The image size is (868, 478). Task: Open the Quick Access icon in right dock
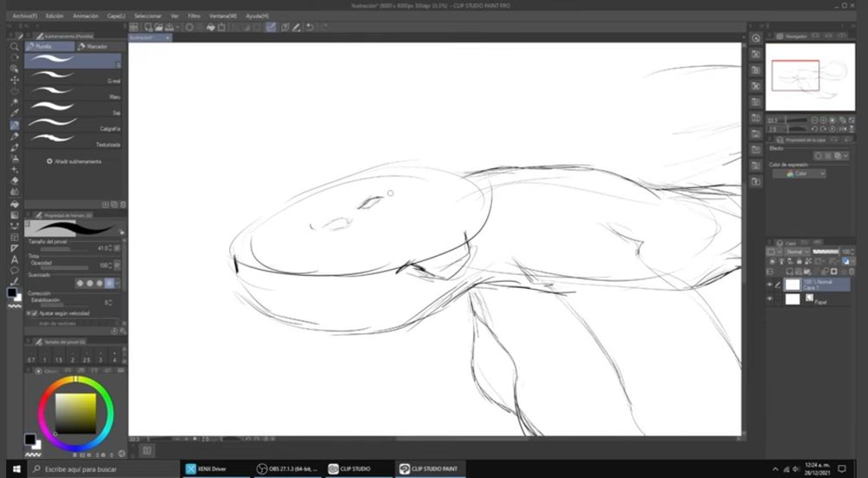click(x=756, y=38)
